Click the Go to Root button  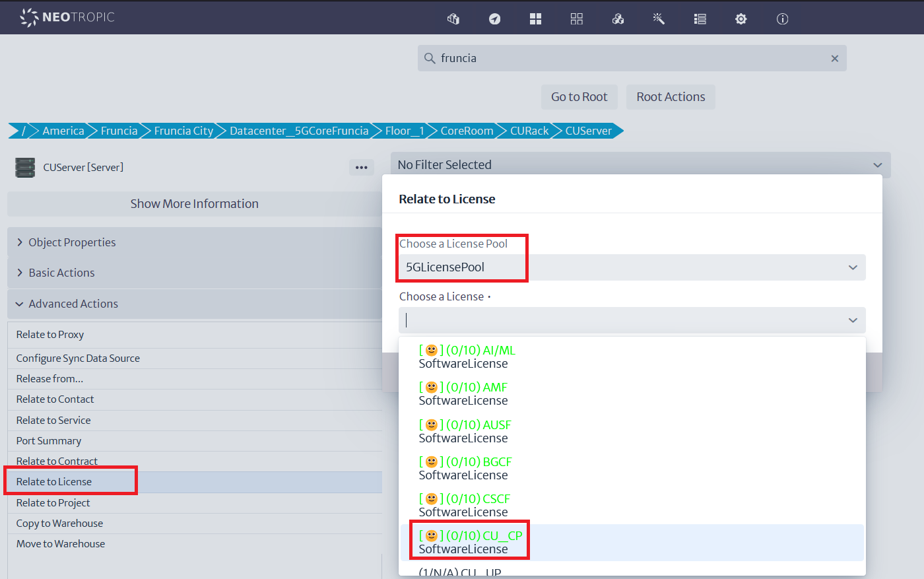pos(579,97)
